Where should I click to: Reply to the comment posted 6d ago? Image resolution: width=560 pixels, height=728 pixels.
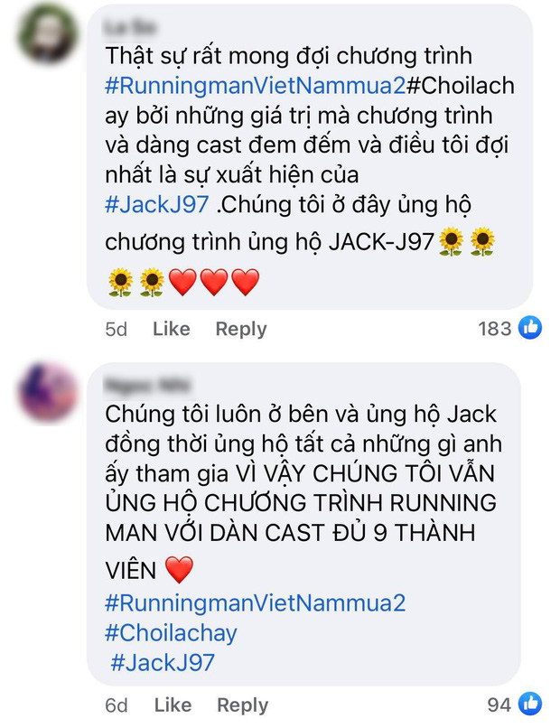click(x=242, y=705)
